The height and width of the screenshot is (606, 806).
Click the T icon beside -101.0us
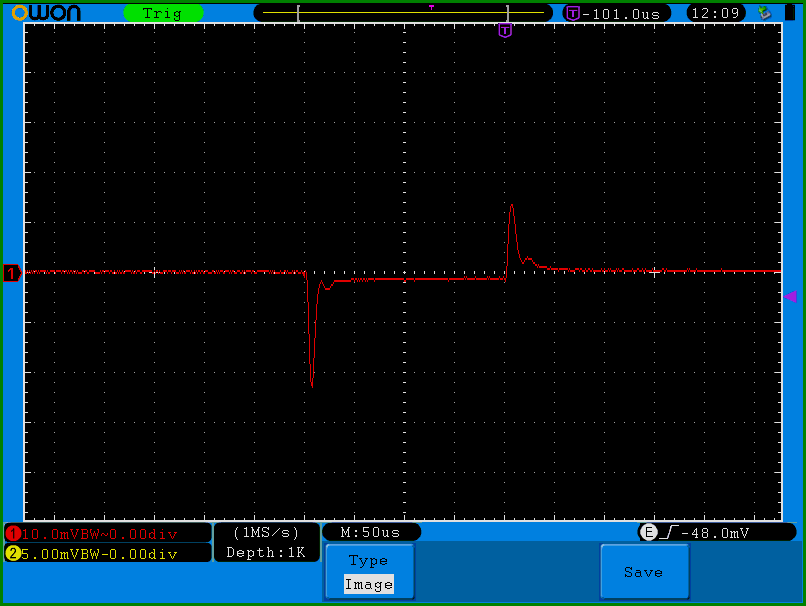tap(573, 13)
